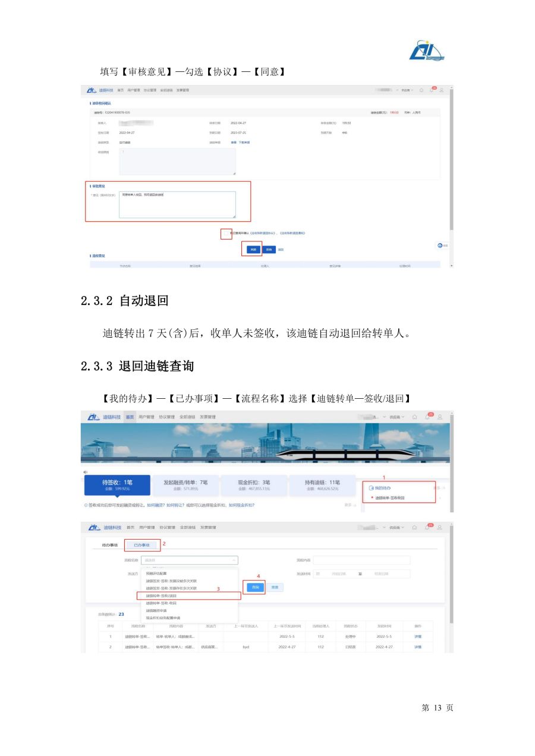Click the 重置 button
Viewport: 535px width, 756px height.
click(x=274, y=587)
